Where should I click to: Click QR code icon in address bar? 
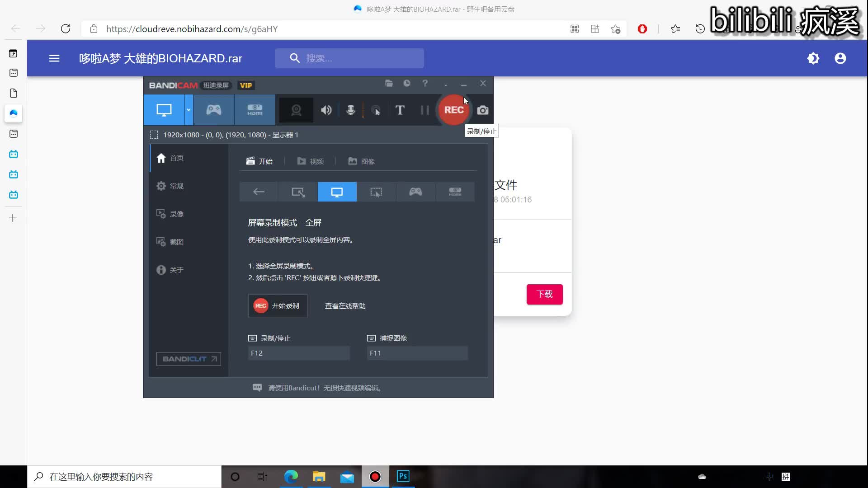(575, 29)
